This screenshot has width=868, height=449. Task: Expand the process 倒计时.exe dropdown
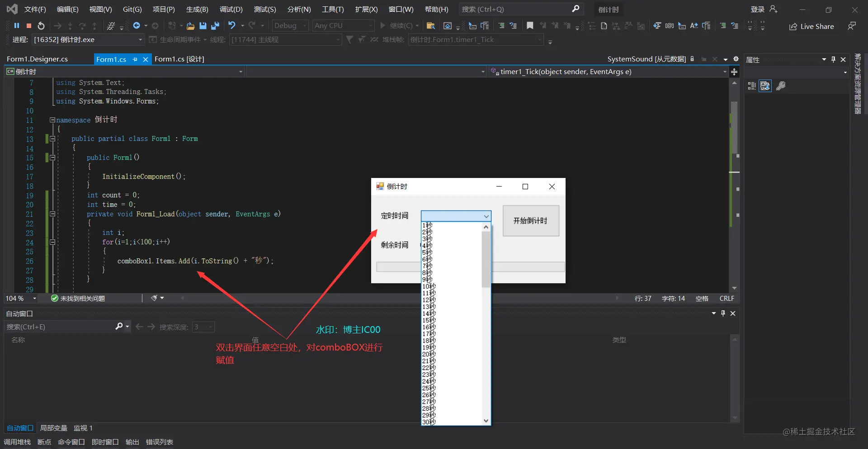point(140,40)
